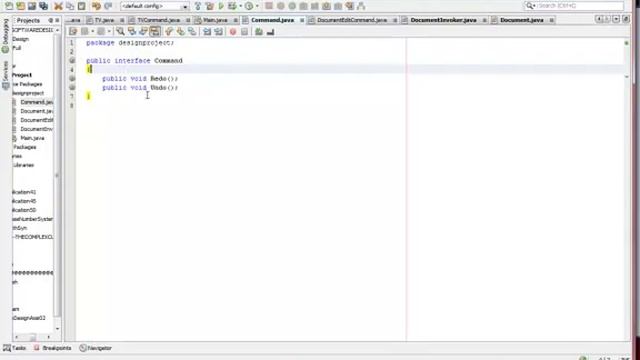Click the Debug Project icon

point(232,6)
